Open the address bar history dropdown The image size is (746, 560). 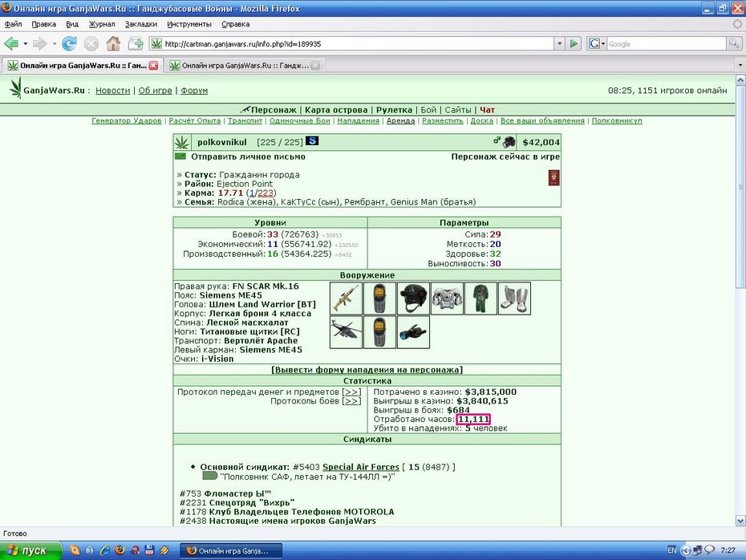(x=560, y=44)
